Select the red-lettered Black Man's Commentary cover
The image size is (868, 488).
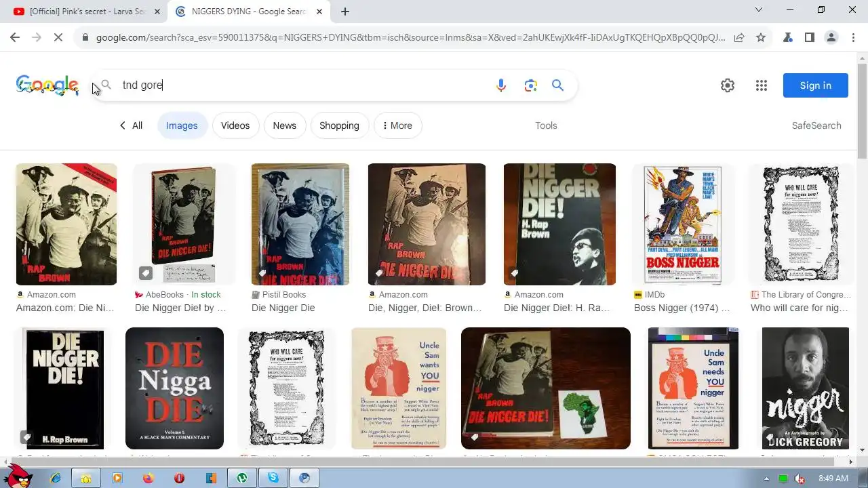(174, 388)
